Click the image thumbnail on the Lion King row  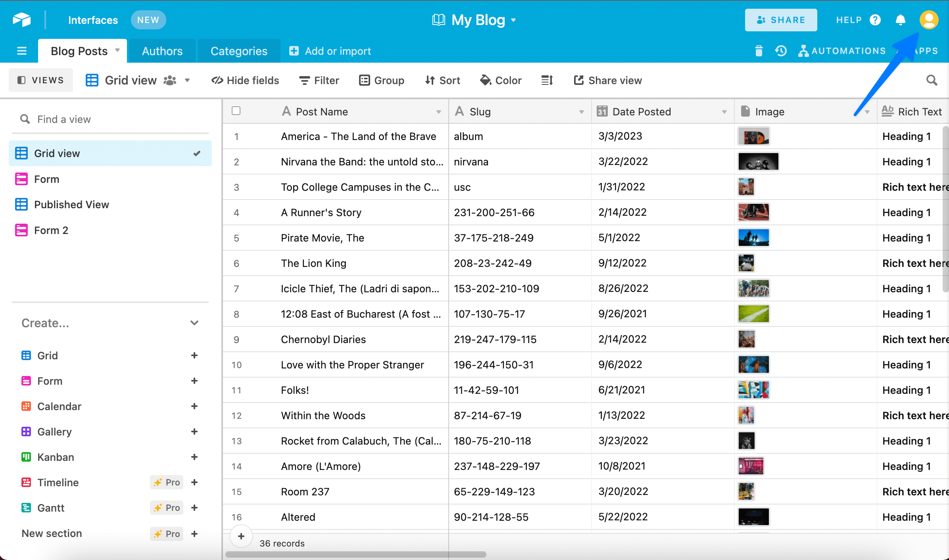[746, 263]
